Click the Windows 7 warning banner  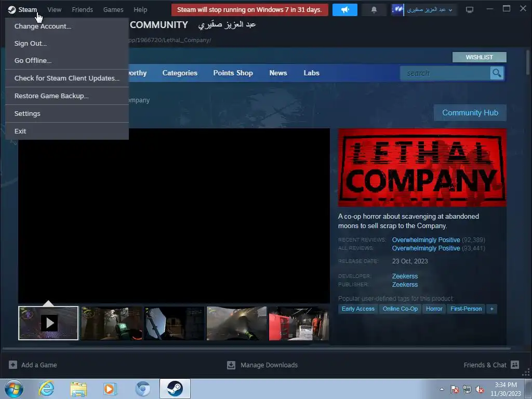pos(250,10)
